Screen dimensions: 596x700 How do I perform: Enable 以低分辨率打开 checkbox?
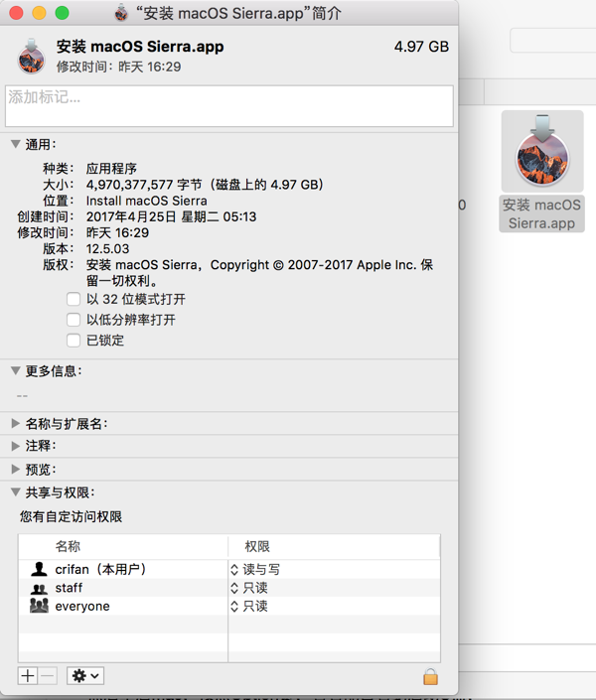tap(74, 319)
